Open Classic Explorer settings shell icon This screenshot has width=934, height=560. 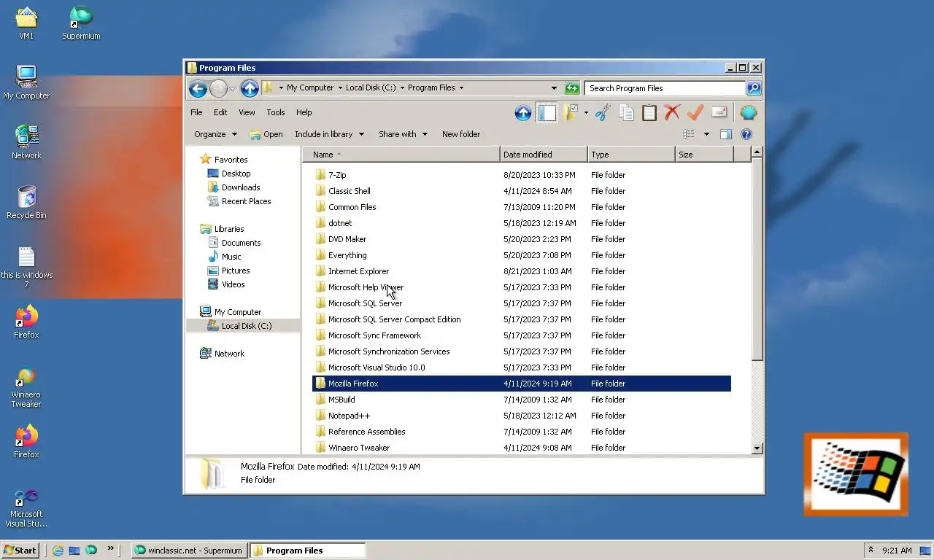[749, 113]
